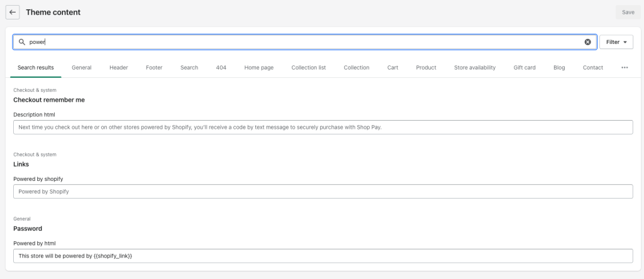Viewport: 644px width, 279px height.
Task: Switch to the Contact tab
Action: [592, 68]
